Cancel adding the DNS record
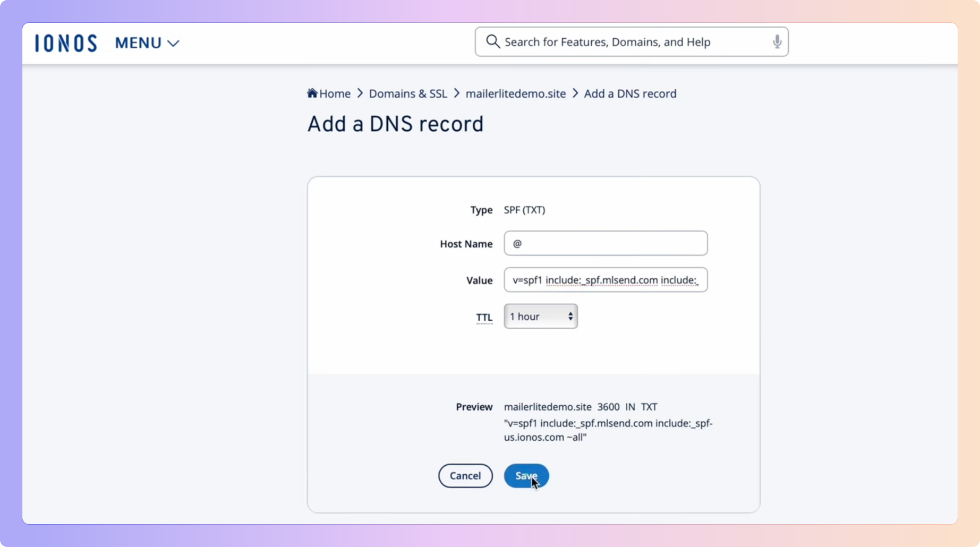This screenshot has height=547, width=980. point(465,476)
